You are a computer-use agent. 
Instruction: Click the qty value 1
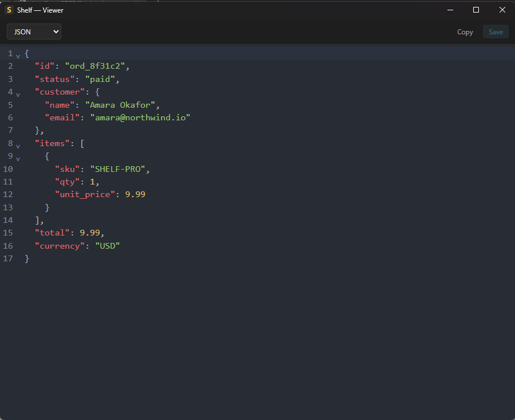click(92, 182)
